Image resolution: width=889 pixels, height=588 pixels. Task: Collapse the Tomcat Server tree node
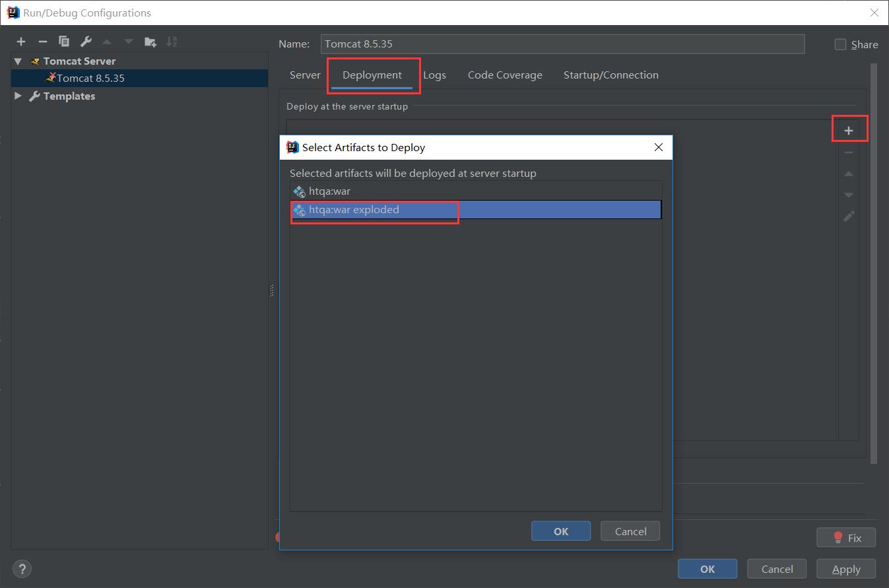pyautogui.click(x=18, y=61)
